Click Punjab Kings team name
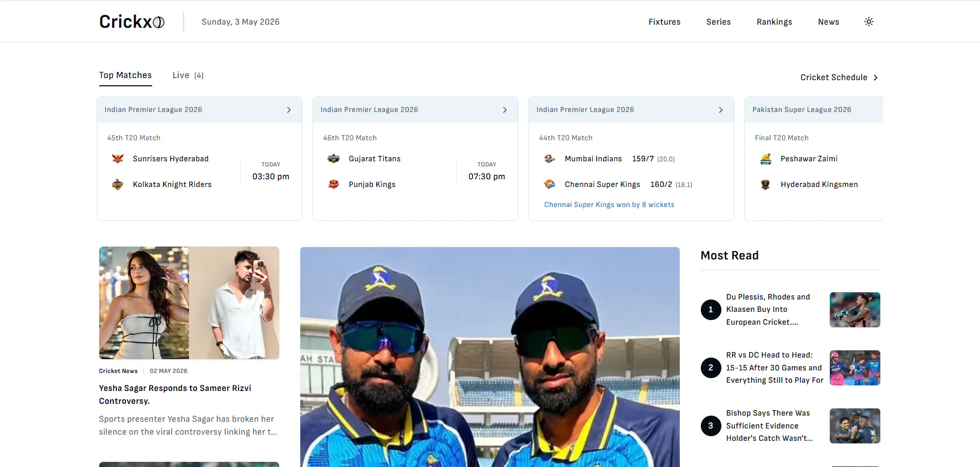 (372, 184)
